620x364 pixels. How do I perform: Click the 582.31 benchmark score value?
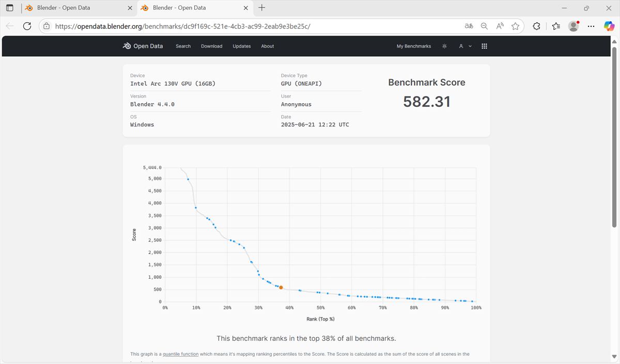tap(427, 101)
